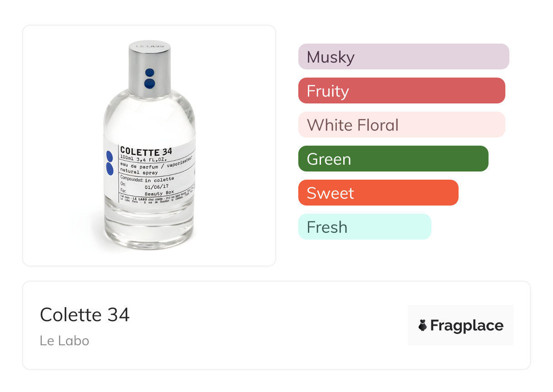
Task: Click the '100ml 3,4 FL.OZ.' label line
Action: [x=143, y=159]
